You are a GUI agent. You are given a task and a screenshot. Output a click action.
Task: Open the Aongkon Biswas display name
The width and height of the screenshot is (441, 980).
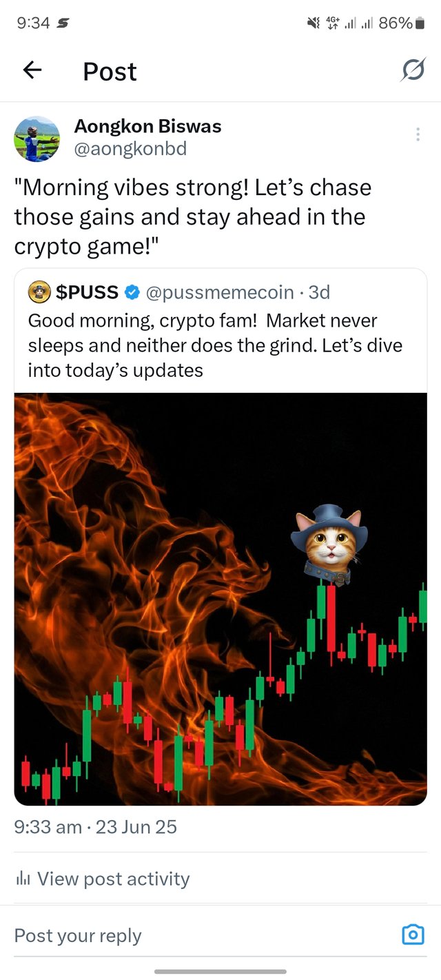point(147,126)
